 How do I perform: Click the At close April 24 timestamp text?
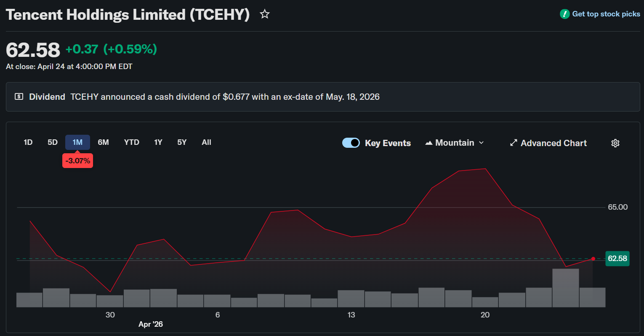[x=69, y=67]
